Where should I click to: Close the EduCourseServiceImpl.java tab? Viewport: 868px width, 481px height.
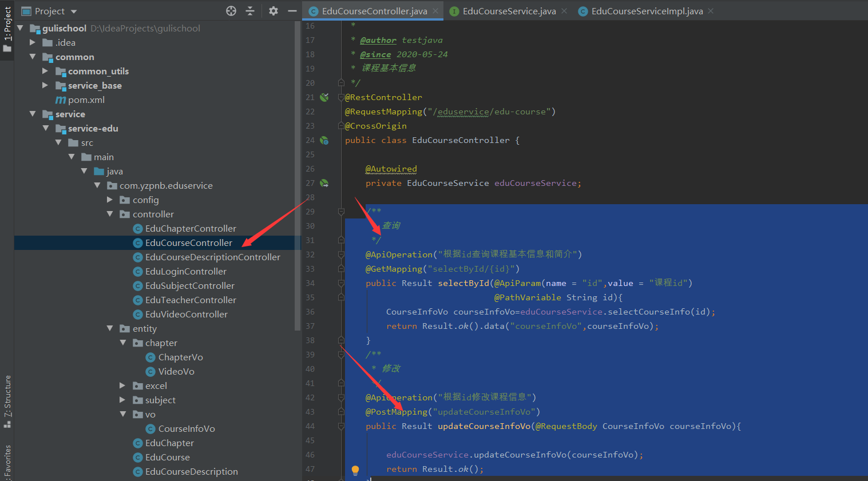(x=711, y=11)
